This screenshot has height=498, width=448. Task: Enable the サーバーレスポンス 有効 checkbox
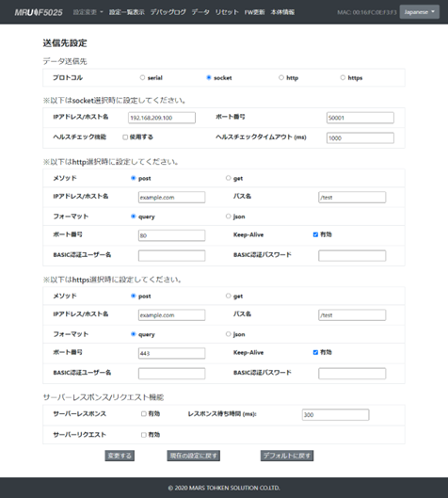[143, 414]
